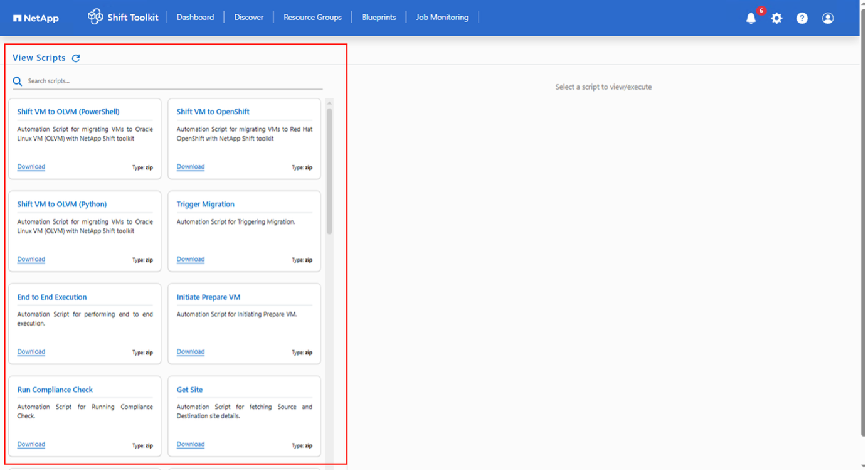868x473 pixels.
Task: Open the Resource Groups tab
Action: (314, 18)
